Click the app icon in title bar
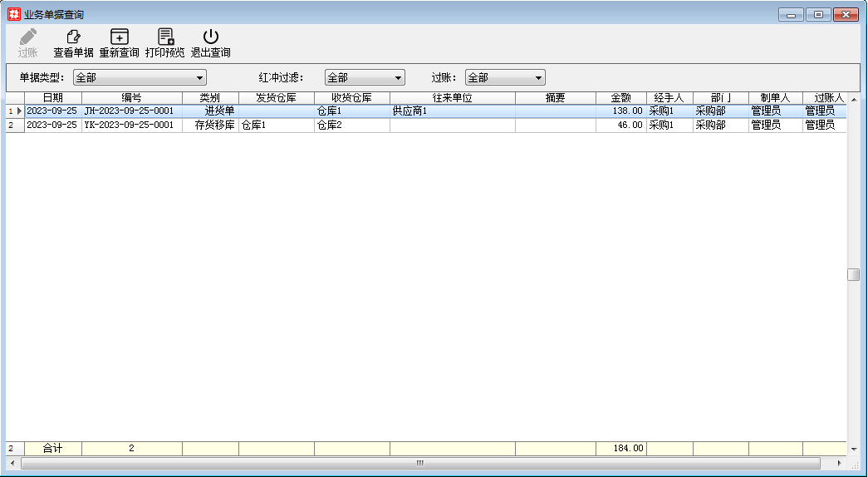The image size is (868, 477). 14,15
